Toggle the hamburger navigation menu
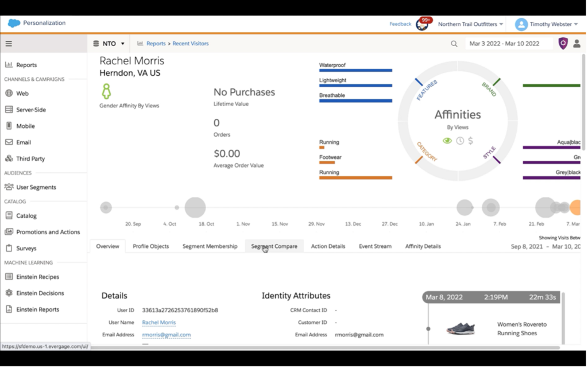The image size is (588, 368). (x=9, y=44)
